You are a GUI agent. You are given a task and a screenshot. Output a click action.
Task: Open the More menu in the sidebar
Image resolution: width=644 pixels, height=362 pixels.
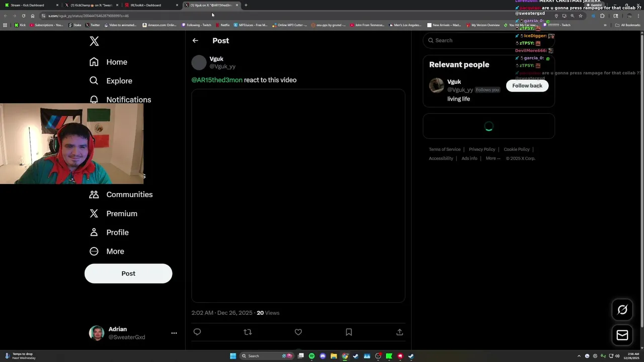107,251
